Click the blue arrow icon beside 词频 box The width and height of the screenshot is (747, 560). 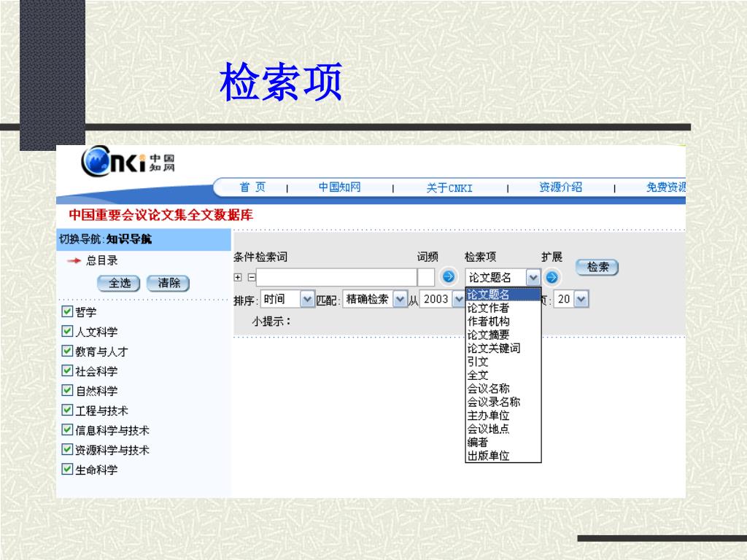tap(449, 276)
